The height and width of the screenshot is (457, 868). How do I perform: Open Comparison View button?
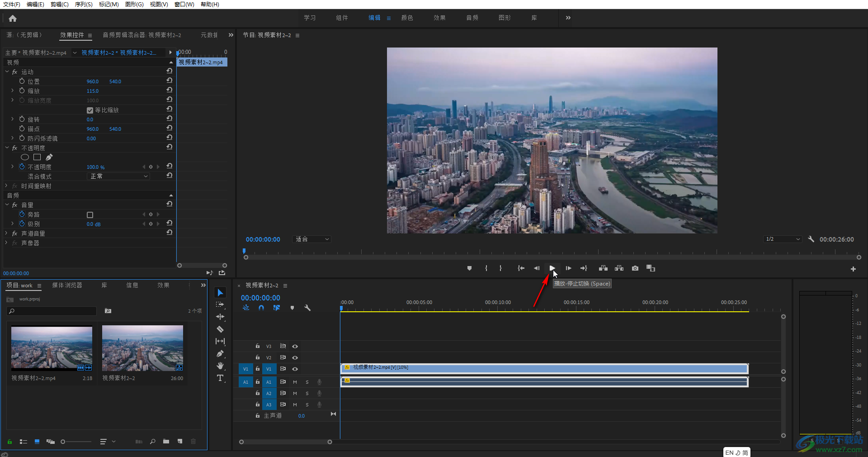[x=651, y=268]
